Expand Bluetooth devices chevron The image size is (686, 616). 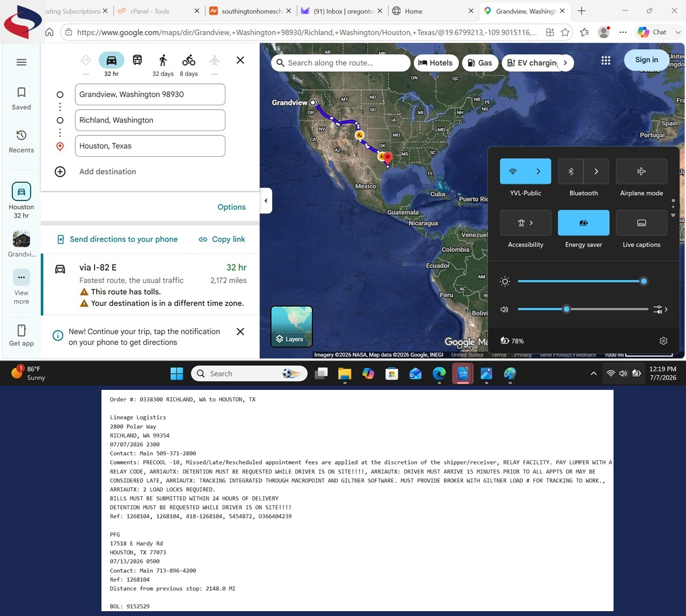click(596, 171)
